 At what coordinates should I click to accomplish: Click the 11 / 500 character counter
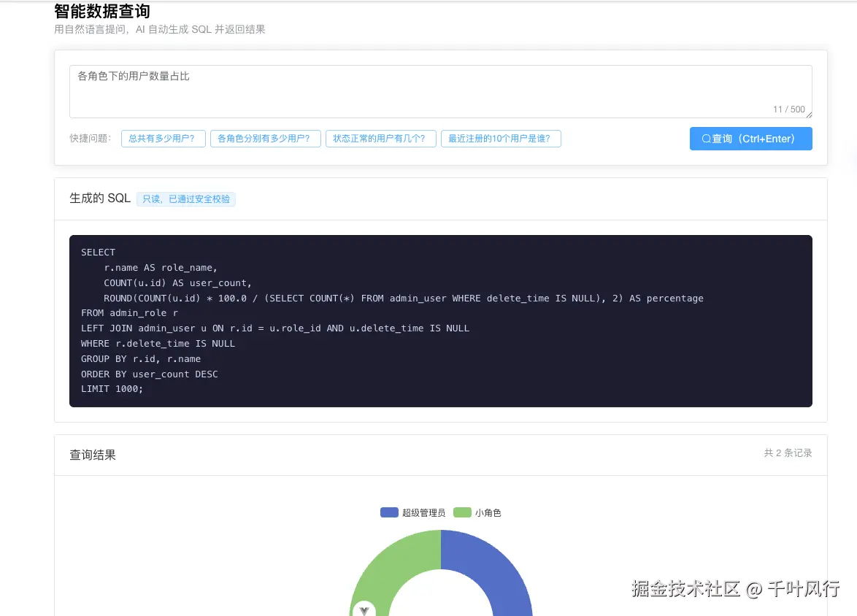coord(788,109)
